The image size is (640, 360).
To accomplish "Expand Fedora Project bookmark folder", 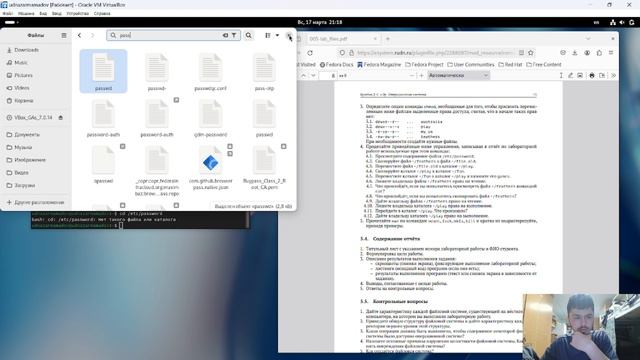I will [424, 64].
